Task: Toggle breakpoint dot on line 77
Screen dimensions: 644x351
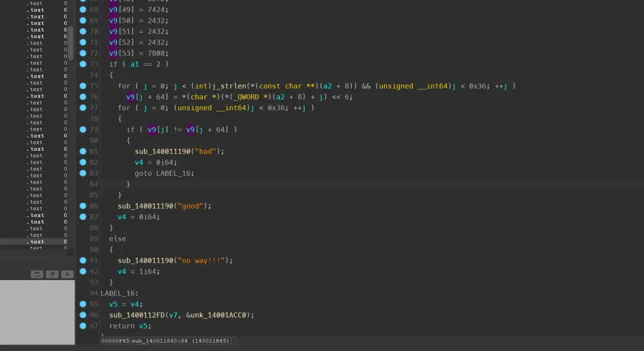Action: 83,107
